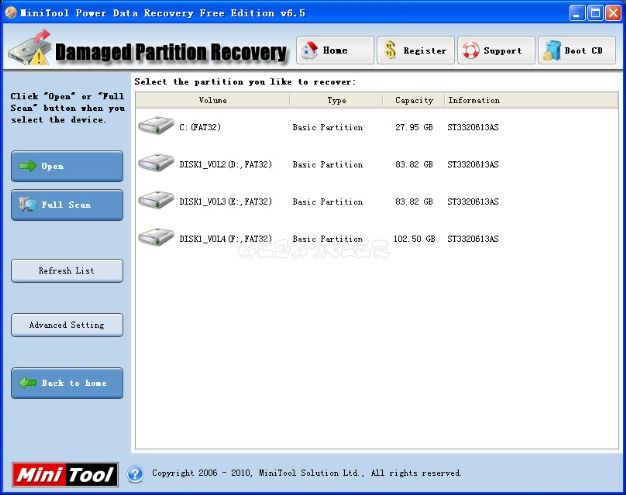Select the DISK1_VOL3 drive icon
The height and width of the screenshot is (495, 626).
tap(156, 200)
